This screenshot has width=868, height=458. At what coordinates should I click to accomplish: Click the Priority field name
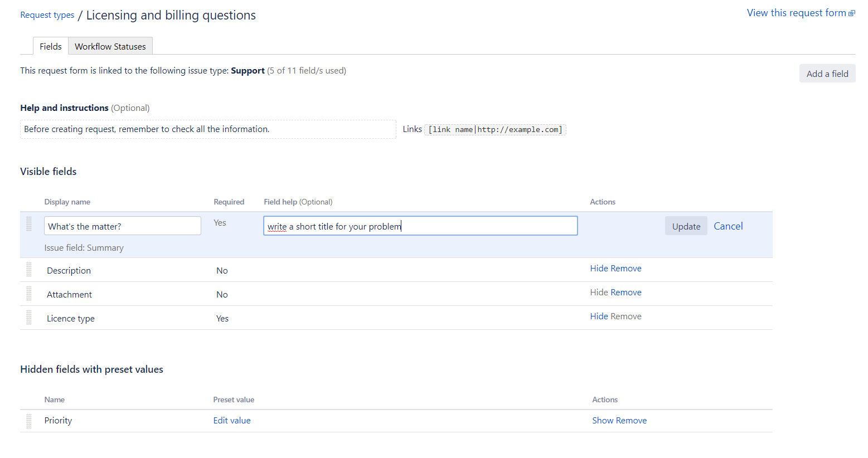(58, 421)
